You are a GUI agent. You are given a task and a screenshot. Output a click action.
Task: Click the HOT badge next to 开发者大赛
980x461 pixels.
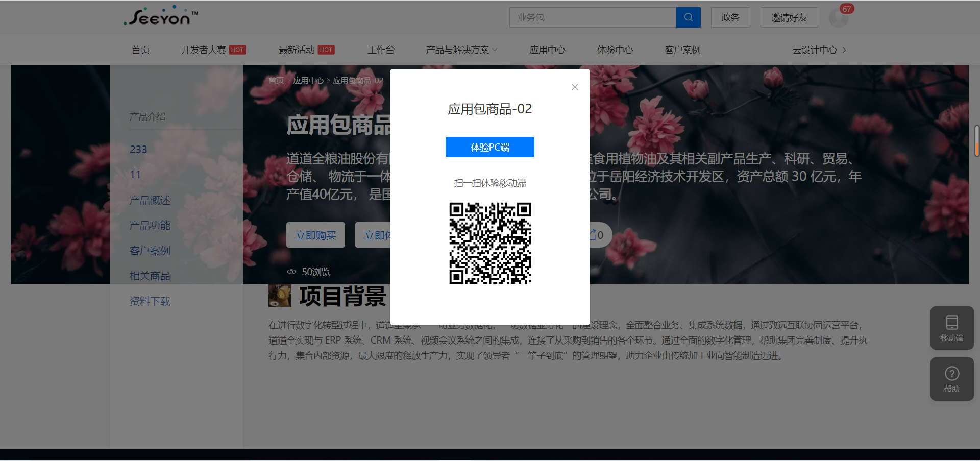[237, 50]
